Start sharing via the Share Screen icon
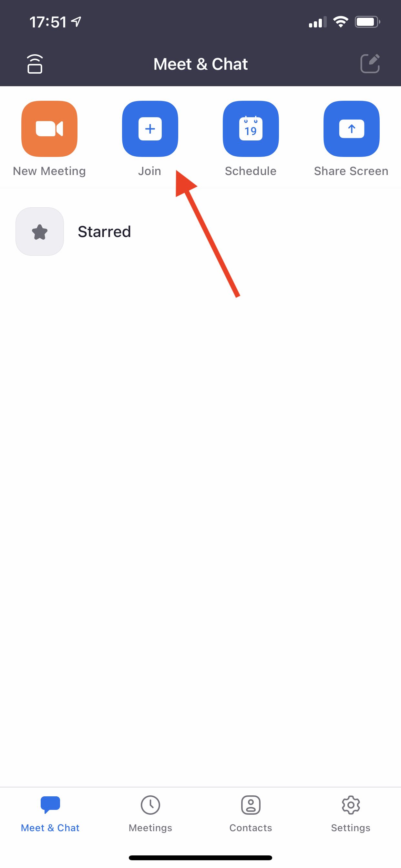 point(352,129)
